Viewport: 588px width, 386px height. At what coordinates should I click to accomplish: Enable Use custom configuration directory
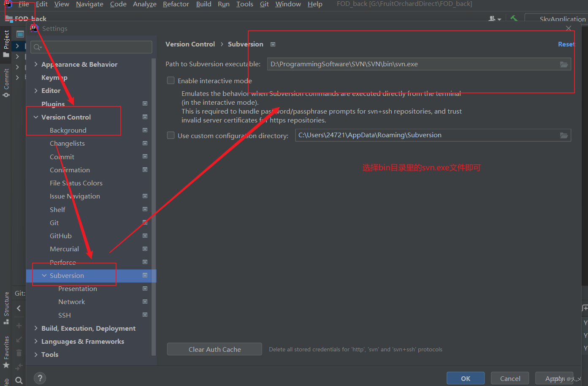click(171, 135)
